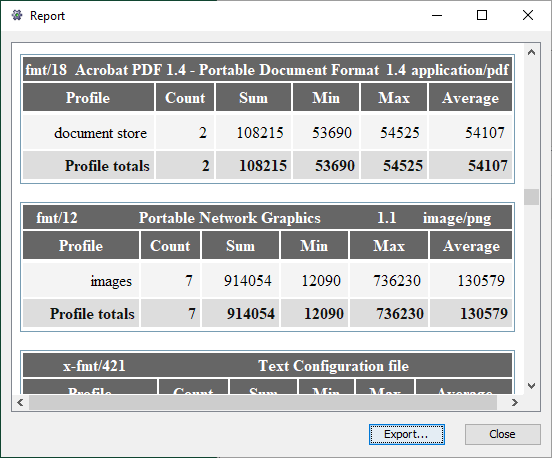Click 'Profile totals' label in PDF table
Viewport: 552px width, 458px height.
pos(88,165)
